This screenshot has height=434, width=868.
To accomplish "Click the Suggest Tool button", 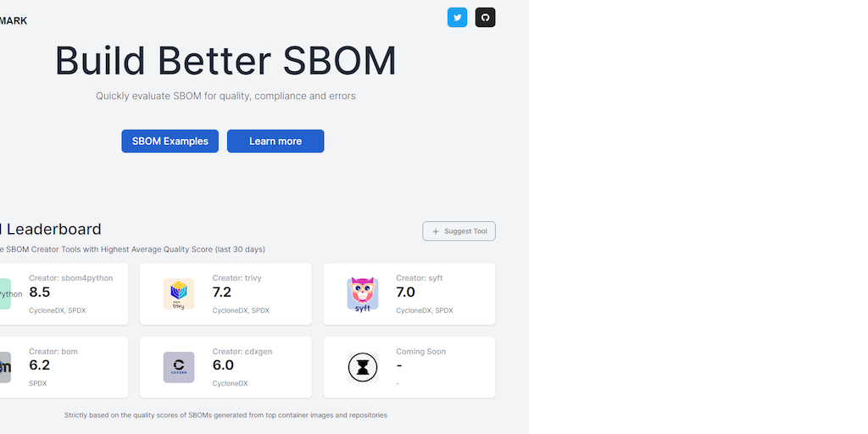I will click(459, 231).
